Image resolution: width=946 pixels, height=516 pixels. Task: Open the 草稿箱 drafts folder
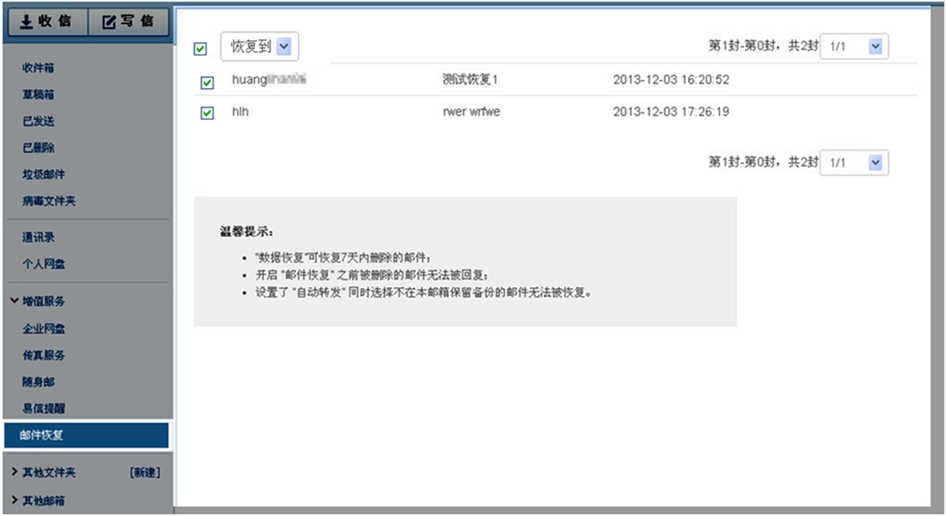(38, 95)
